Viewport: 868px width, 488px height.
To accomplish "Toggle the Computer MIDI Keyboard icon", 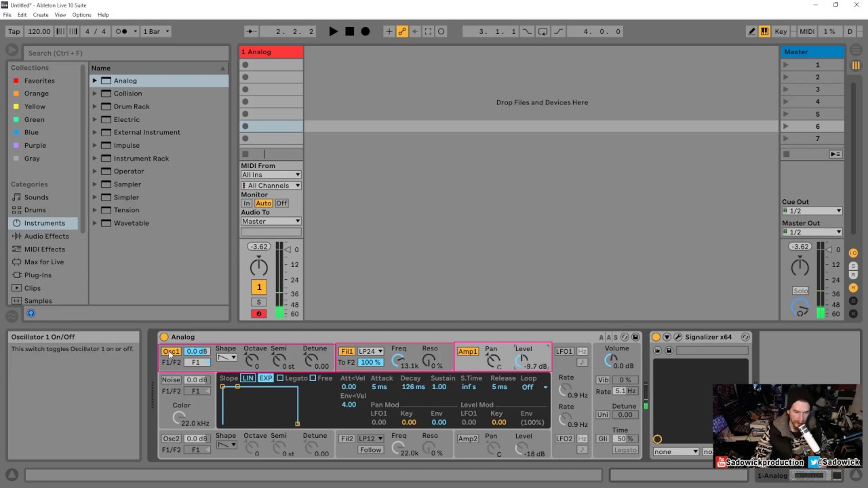I will [764, 31].
